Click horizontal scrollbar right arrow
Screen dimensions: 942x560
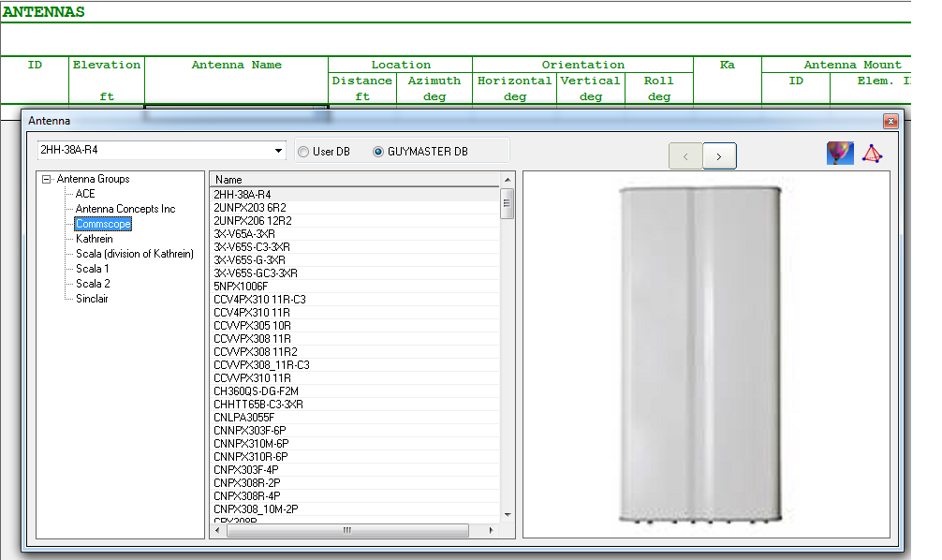coord(492,531)
